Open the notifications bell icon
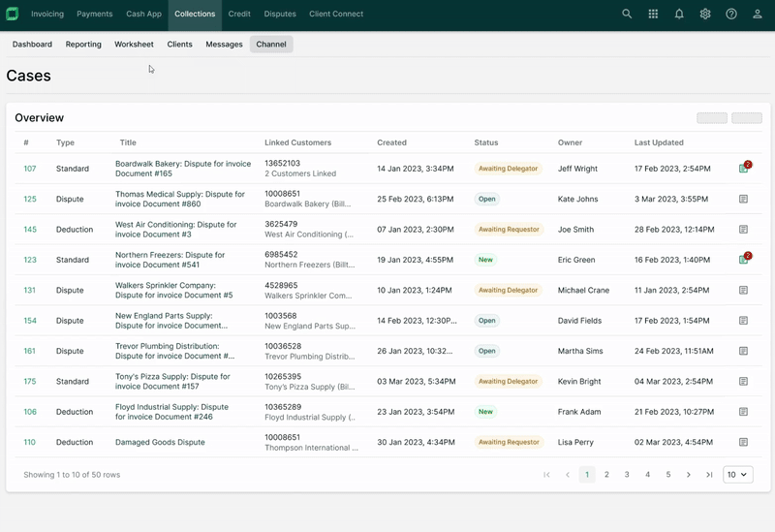 pyautogui.click(x=679, y=14)
